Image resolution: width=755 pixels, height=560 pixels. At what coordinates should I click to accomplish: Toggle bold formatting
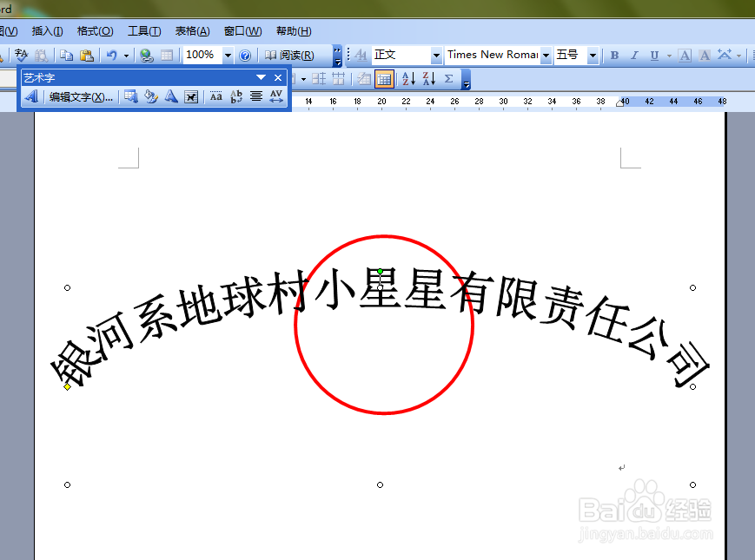pyautogui.click(x=614, y=55)
